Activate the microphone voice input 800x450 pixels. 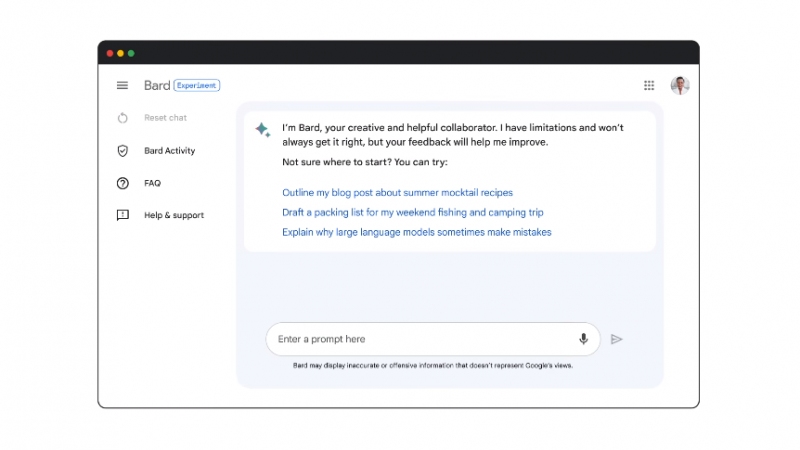pyautogui.click(x=583, y=339)
